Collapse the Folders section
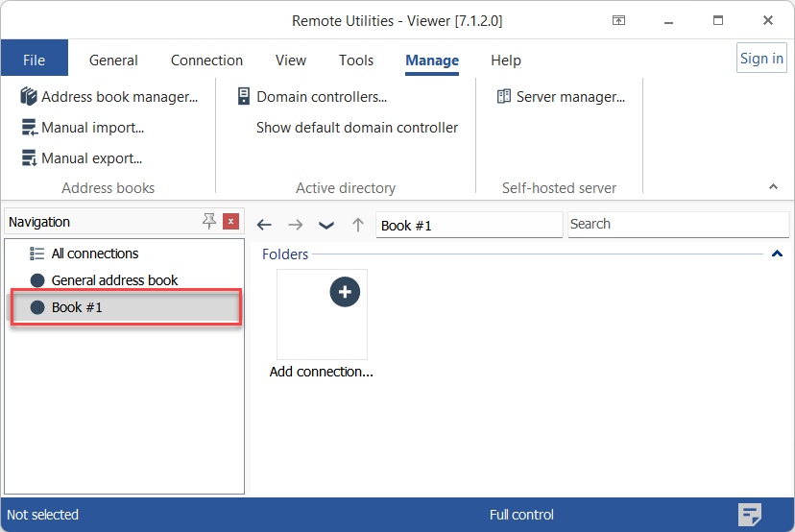The height and width of the screenshot is (532, 795). (x=777, y=254)
